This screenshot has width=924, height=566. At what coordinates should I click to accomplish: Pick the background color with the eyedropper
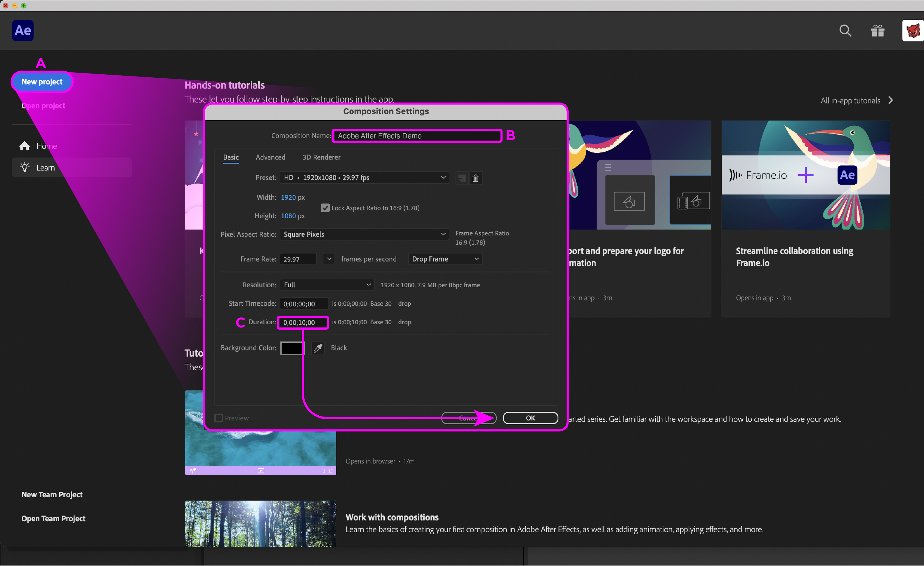(x=318, y=348)
